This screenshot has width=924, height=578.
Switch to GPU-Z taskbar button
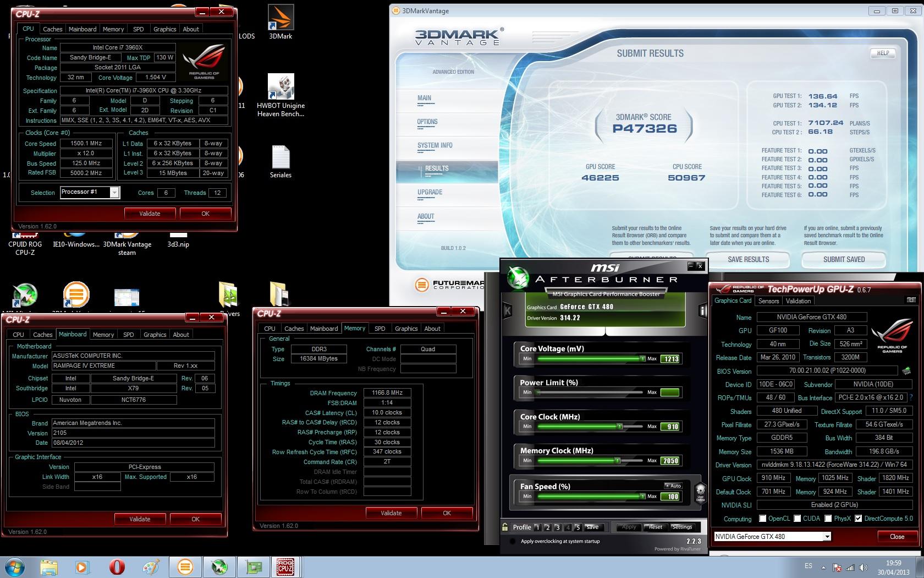pos(254,567)
